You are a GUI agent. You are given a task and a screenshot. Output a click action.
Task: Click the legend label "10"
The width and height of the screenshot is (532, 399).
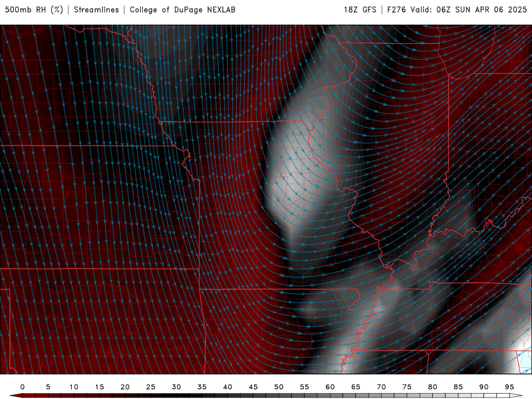(x=74, y=387)
